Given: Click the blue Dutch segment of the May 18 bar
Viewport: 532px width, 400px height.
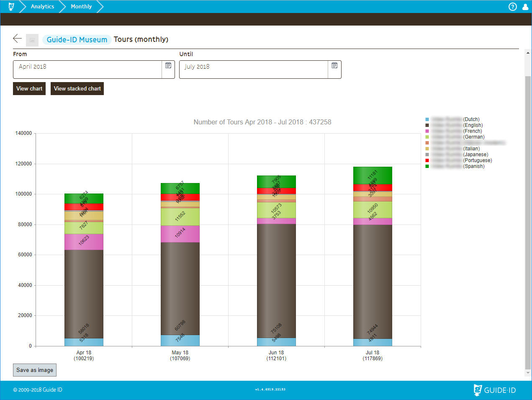Looking at the screenshot, I should 180,341.
